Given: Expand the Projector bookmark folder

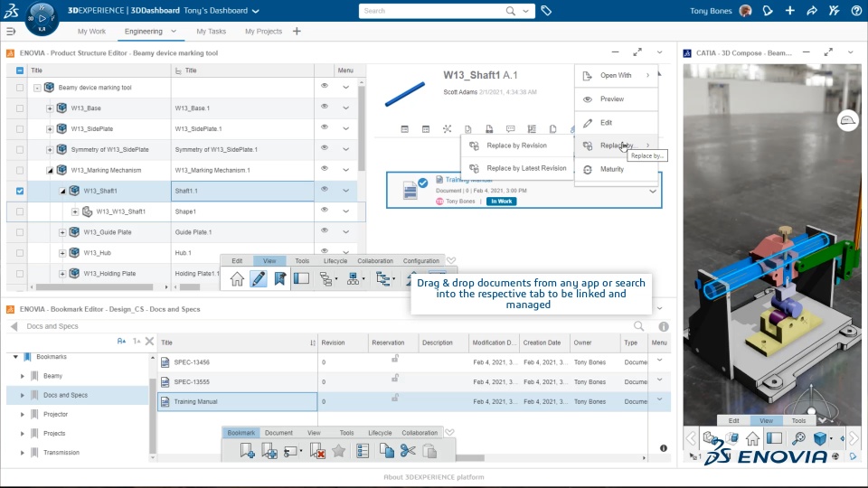Looking at the screenshot, I should click(23, 415).
